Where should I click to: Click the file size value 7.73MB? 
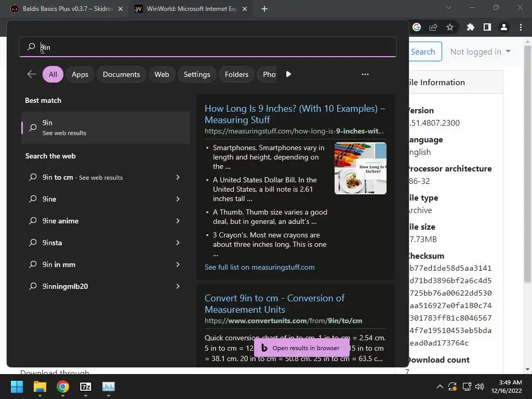pyautogui.click(x=422, y=239)
